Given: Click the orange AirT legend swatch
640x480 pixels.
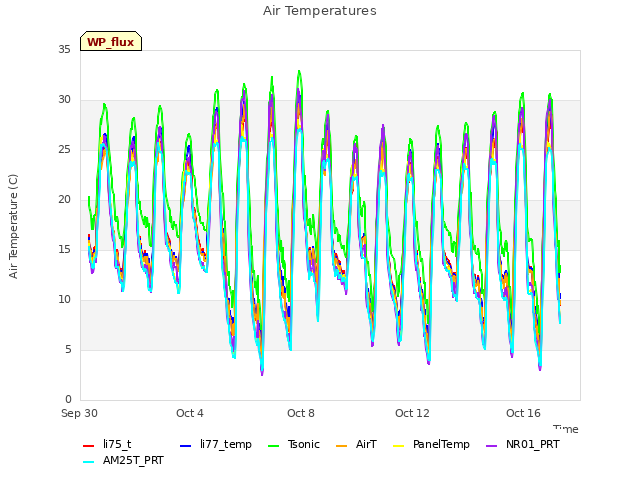Looking at the screenshot, I should [341, 446].
